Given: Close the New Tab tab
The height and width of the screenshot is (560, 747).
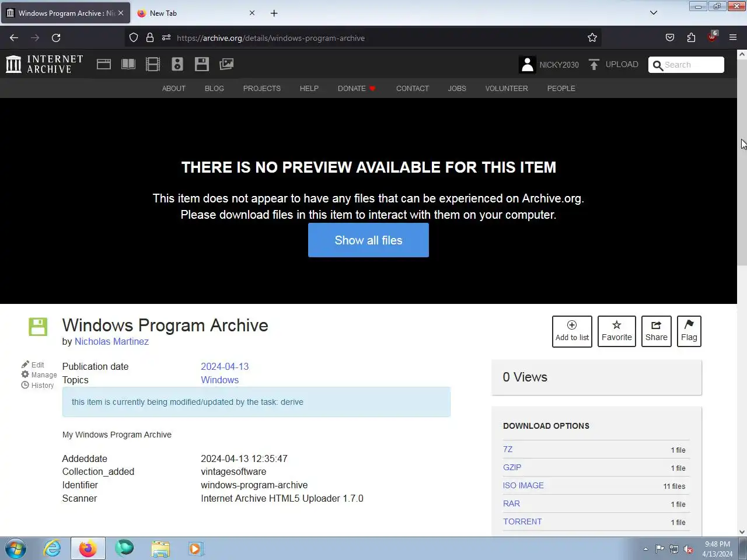Looking at the screenshot, I should (252, 13).
